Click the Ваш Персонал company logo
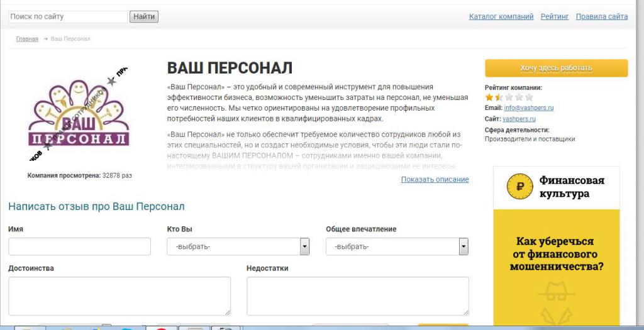This screenshot has height=330, width=644. (x=79, y=113)
